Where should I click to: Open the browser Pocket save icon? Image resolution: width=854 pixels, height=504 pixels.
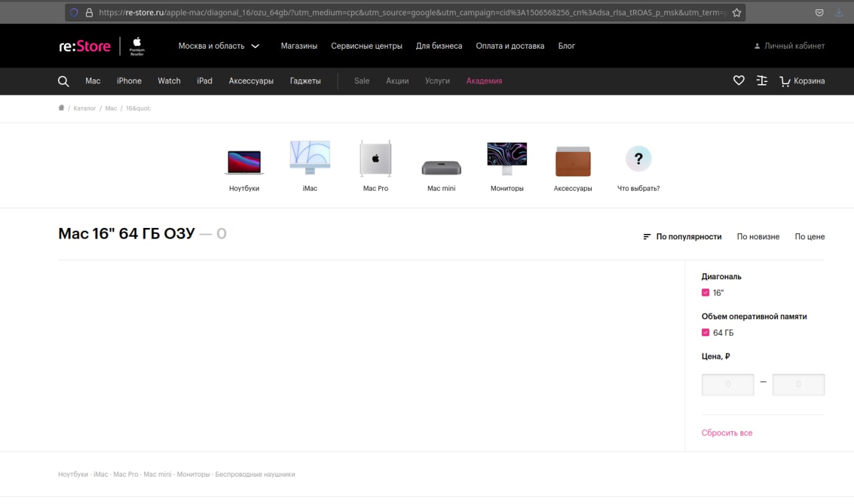click(x=819, y=13)
